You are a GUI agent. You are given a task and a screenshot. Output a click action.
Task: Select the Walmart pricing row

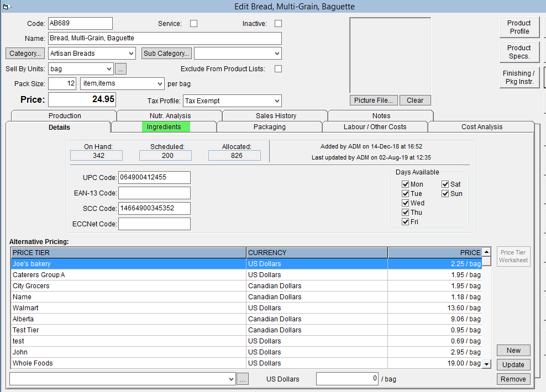pos(246,308)
